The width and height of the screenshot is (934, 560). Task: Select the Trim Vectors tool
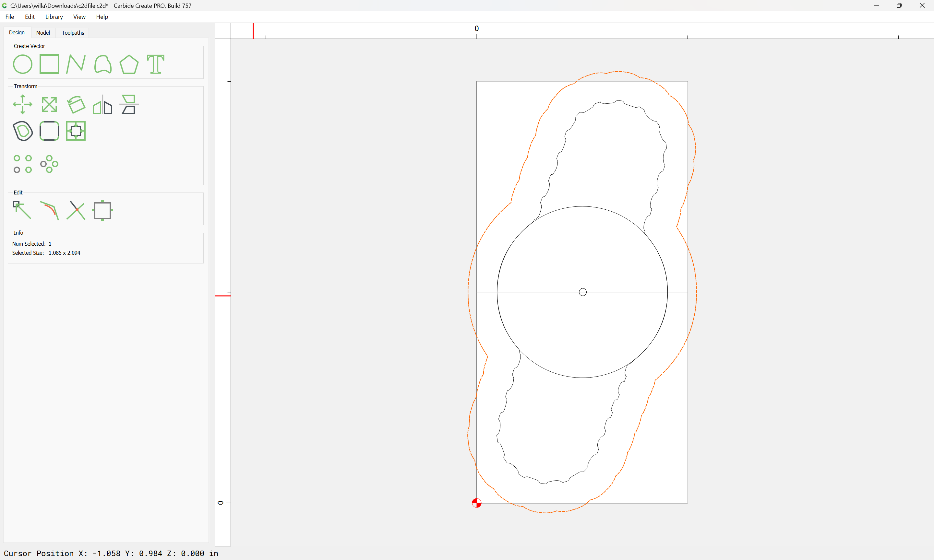[x=76, y=210]
